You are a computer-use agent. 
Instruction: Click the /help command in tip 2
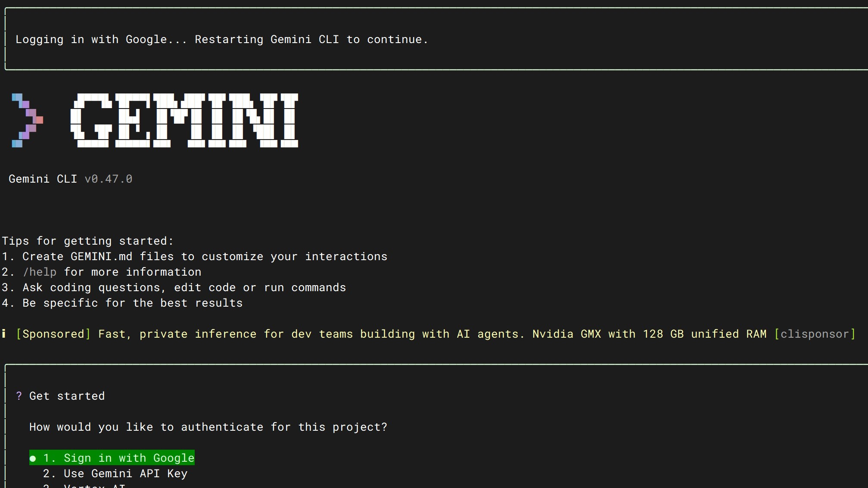[x=40, y=272]
